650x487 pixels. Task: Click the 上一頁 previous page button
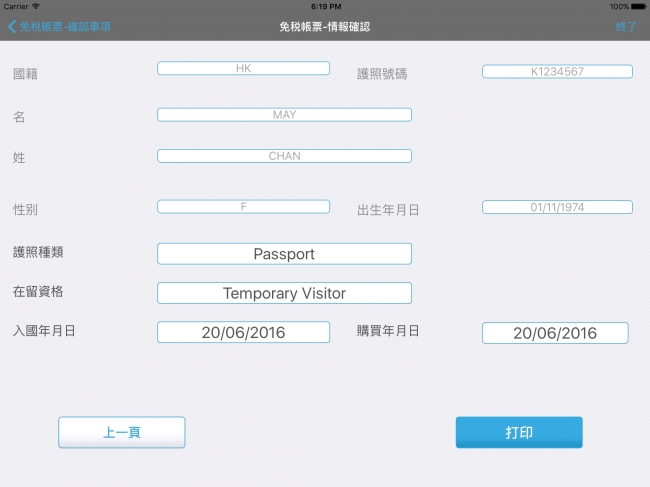(121, 432)
